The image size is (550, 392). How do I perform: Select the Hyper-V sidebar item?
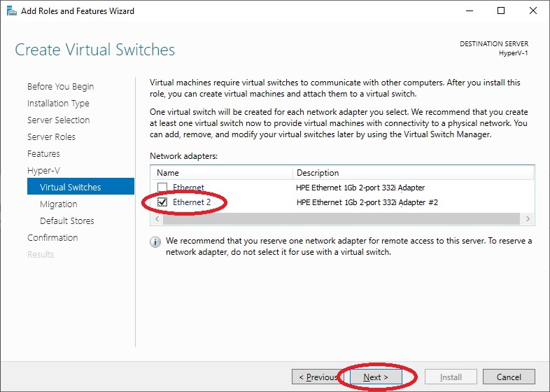(43, 171)
